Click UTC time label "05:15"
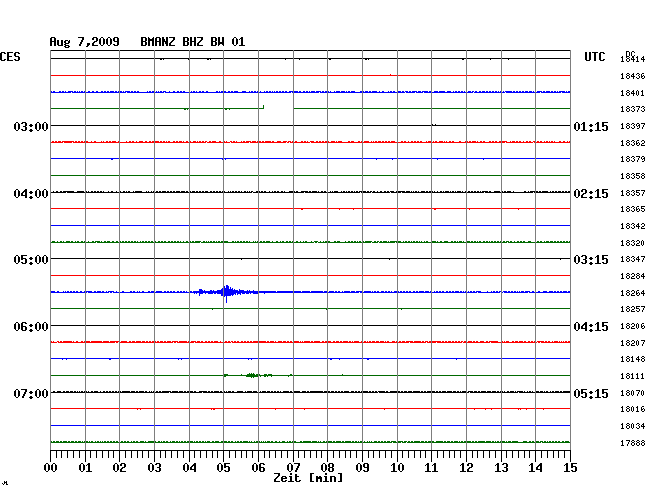 591,393
